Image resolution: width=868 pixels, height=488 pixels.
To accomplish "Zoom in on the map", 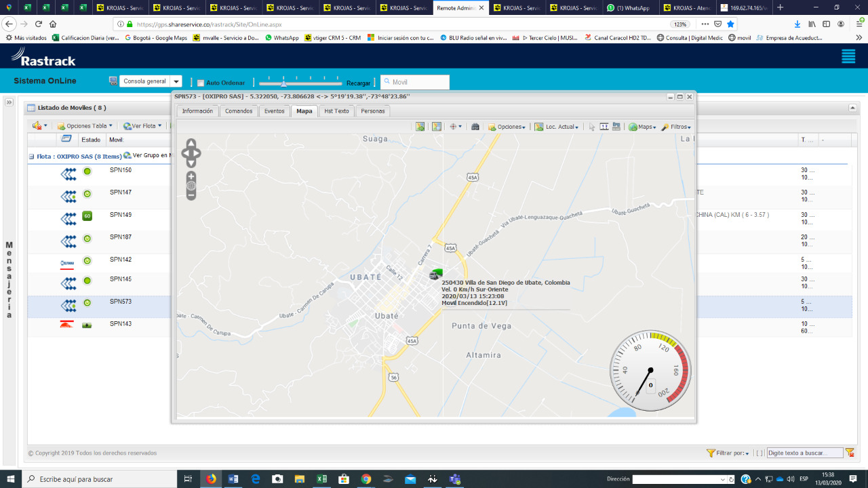I will pyautogui.click(x=191, y=176).
